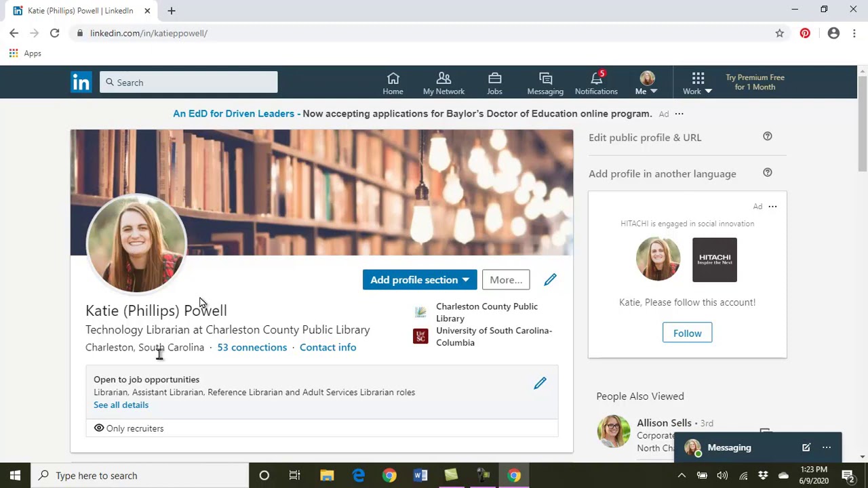Expand the Messaging overlay panel
Image resolution: width=868 pixels, height=488 pixels.
pos(729,447)
